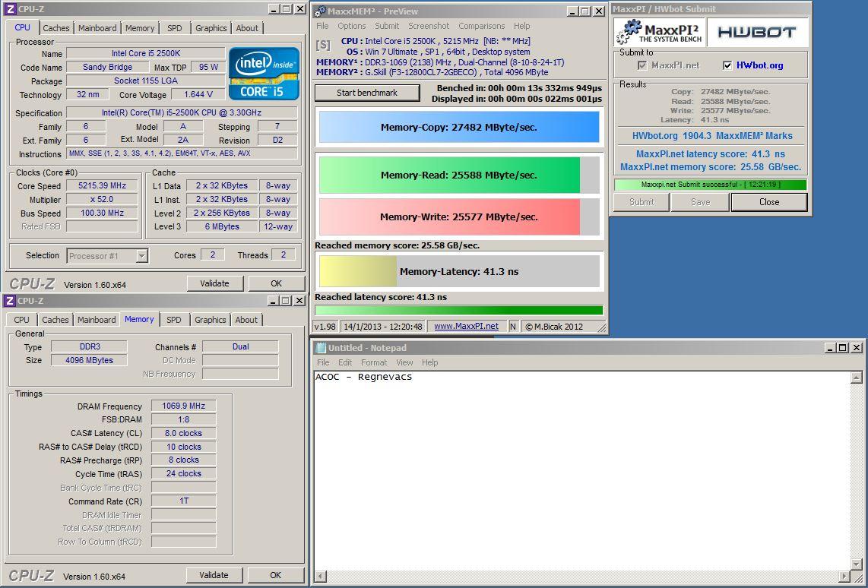Click the Notepad title bar icon
The width and height of the screenshot is (868, 588).
coord(321,348)
